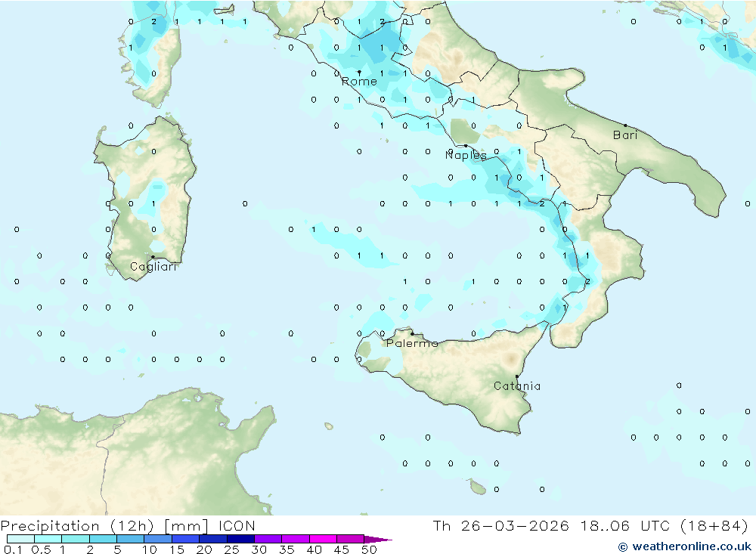Click the '25' legend value
Viewport: 756px width, 554px height.
pos(231,549)
